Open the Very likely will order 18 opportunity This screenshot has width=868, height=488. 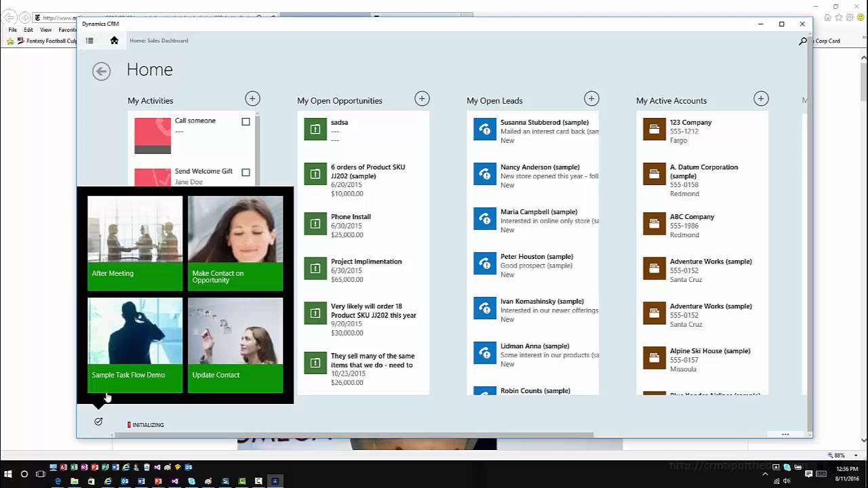coord(363,319)
